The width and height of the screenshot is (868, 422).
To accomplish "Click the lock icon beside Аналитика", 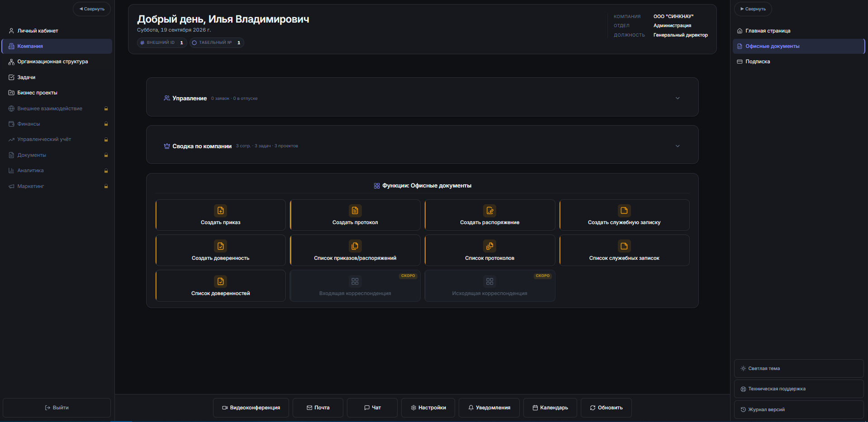I will (106, 171).
